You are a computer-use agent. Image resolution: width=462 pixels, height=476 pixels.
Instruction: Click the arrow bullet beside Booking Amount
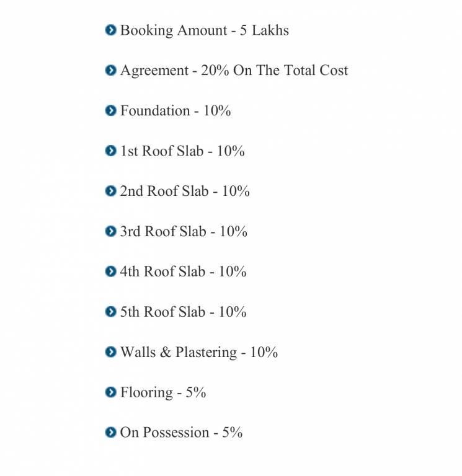pos(111,30)
